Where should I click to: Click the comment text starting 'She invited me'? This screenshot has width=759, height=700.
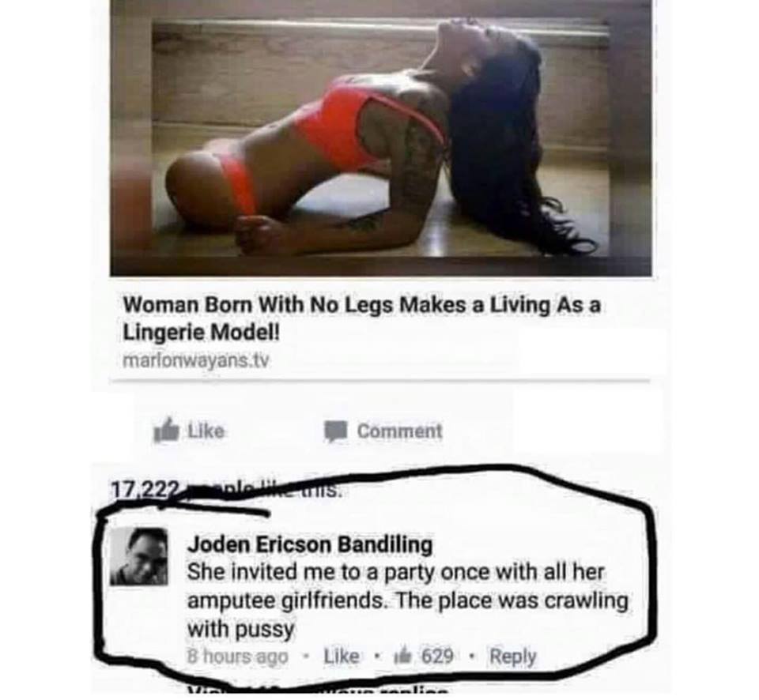coord(407,600)
